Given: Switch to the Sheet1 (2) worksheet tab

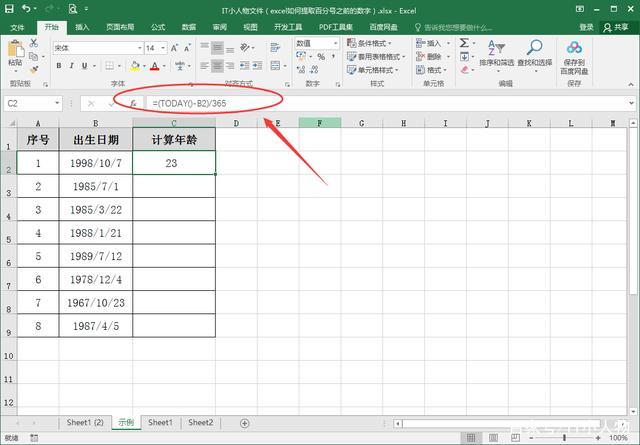Looking at the screenshot, I should click(85, 423).
